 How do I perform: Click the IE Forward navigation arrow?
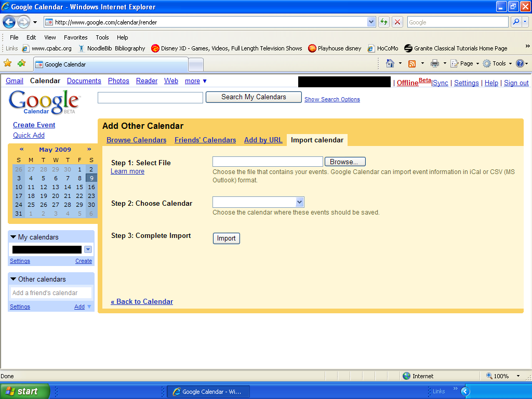pos(23,22)
